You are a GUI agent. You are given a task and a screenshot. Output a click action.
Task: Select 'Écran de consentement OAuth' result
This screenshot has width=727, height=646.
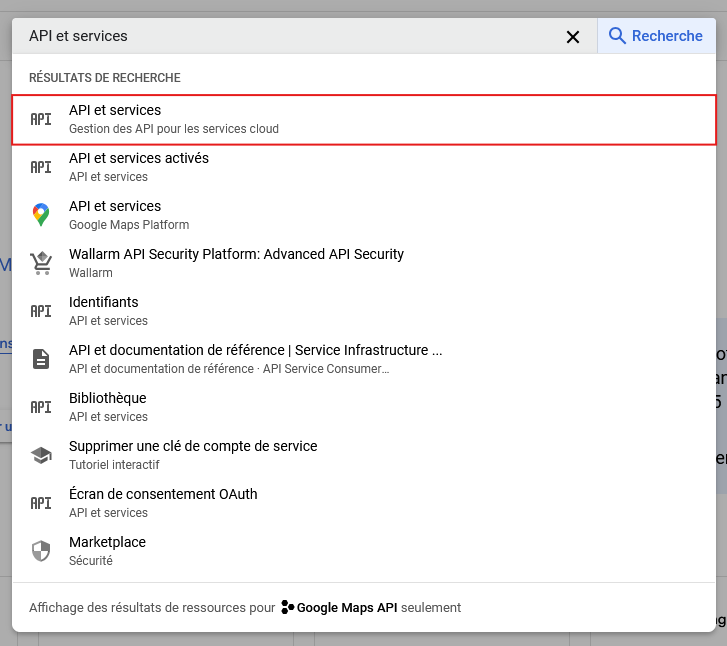tap(364, 503)
